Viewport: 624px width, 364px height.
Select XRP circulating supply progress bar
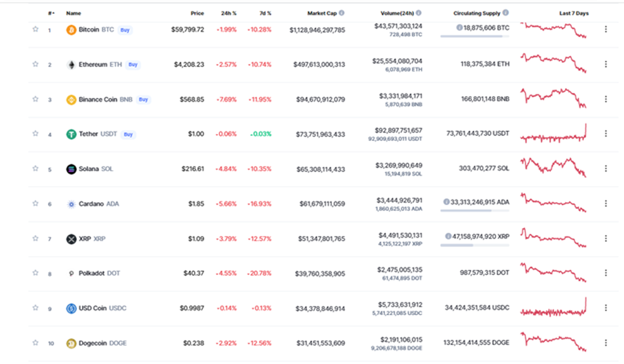475,245
